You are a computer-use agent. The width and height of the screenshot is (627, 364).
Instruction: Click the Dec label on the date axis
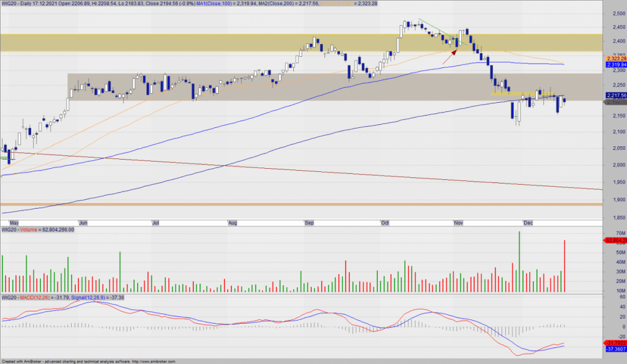(528, 222)
